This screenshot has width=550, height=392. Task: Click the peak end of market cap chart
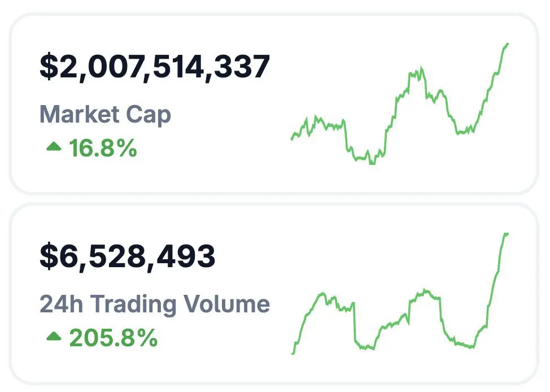click(507, 45)
